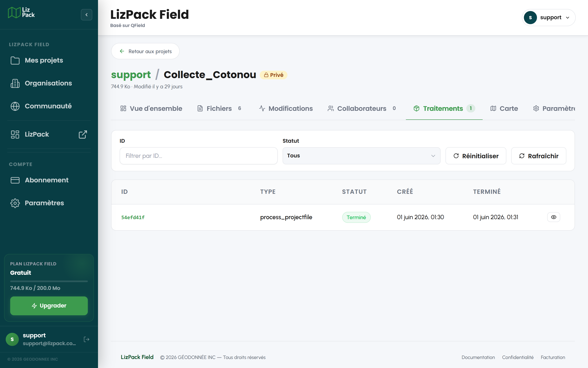Click the logout icon beside support account

[x=87, y=339]
